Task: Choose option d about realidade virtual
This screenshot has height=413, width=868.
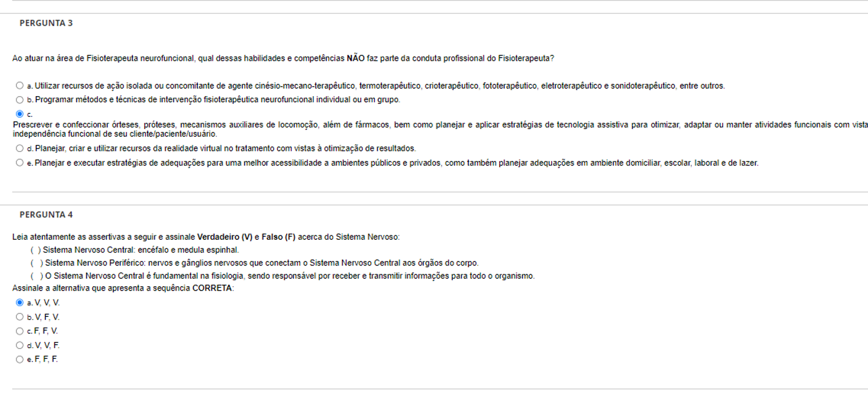Action: click(x=20, y=149)
